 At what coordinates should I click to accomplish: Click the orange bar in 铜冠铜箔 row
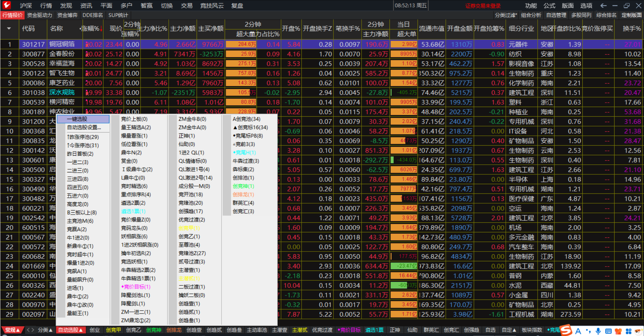[241, 44]
